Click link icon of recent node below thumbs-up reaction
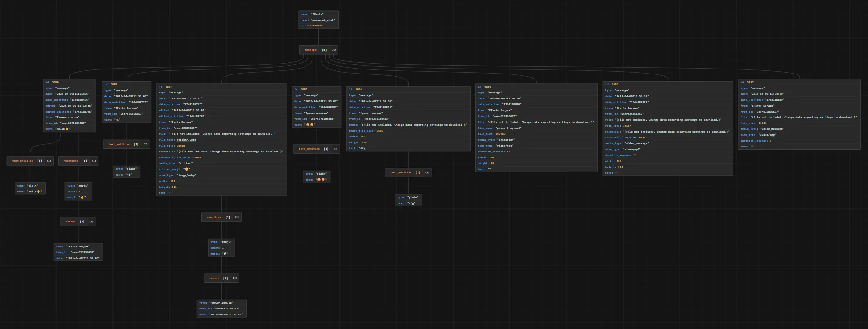This screenshot has width=868, height=329. click(x=92, y=221)
